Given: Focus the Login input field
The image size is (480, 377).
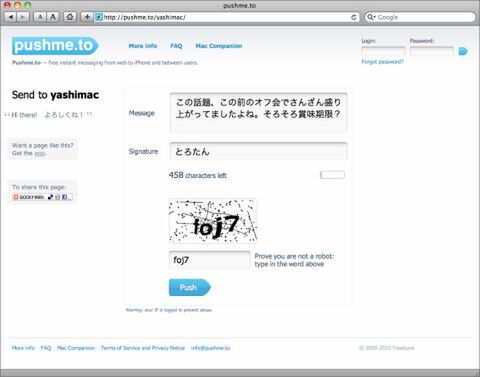Looking at the screenshot, I should click(383, 51).
